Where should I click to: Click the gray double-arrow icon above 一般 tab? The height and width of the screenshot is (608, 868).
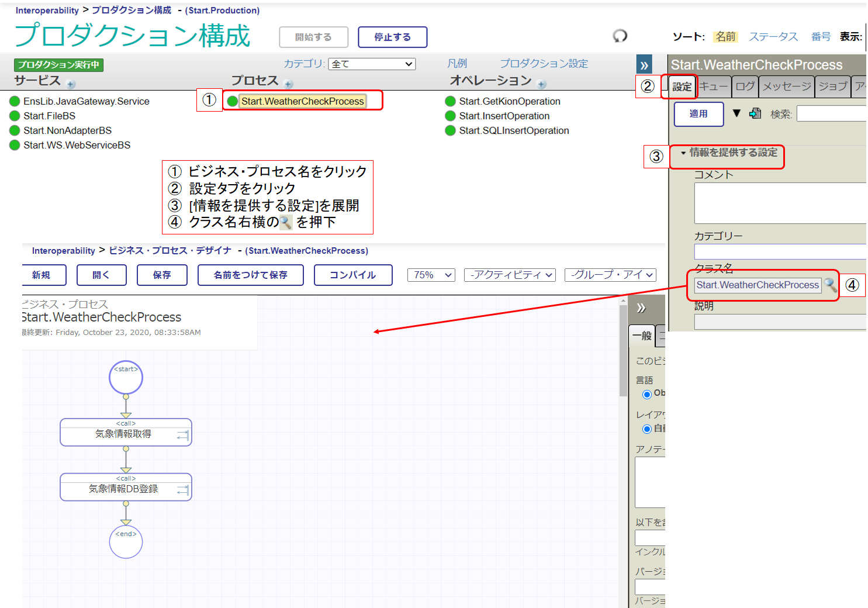point(641,308)
